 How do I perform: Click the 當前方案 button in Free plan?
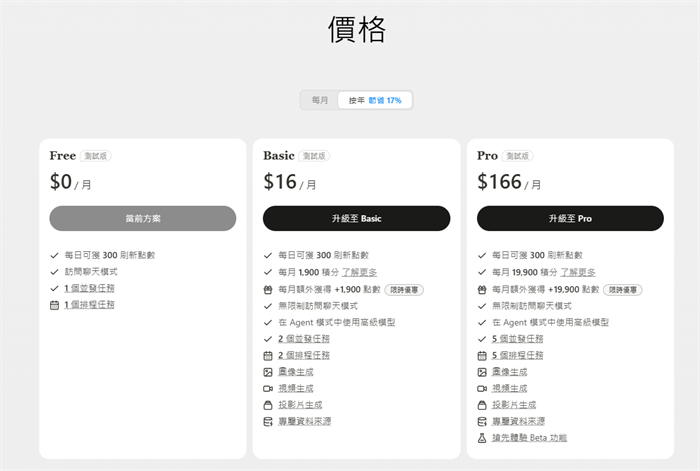click(x=143, y=218)
